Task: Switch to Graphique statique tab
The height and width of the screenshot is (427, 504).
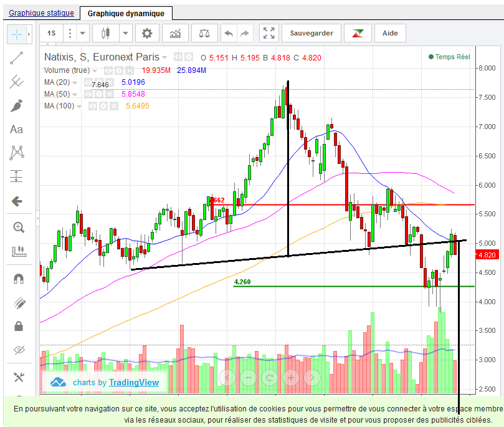Action: pyautogui.click(x=41, y=13)
